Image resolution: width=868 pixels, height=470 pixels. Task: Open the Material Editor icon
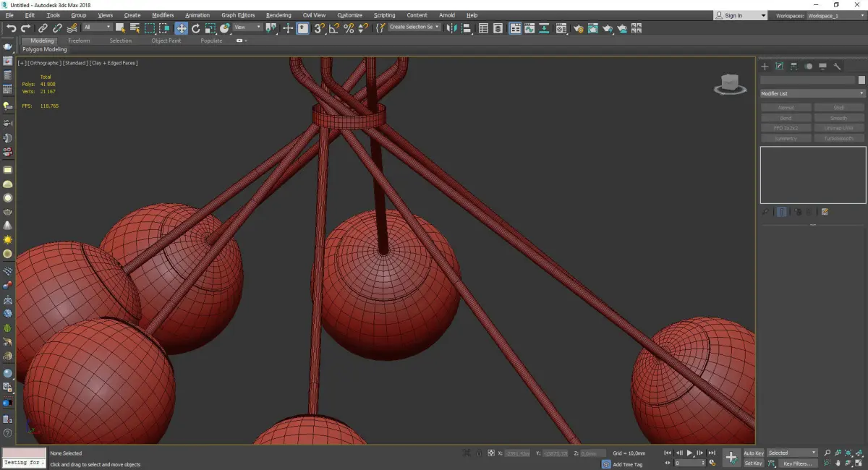tap(561, 28)
